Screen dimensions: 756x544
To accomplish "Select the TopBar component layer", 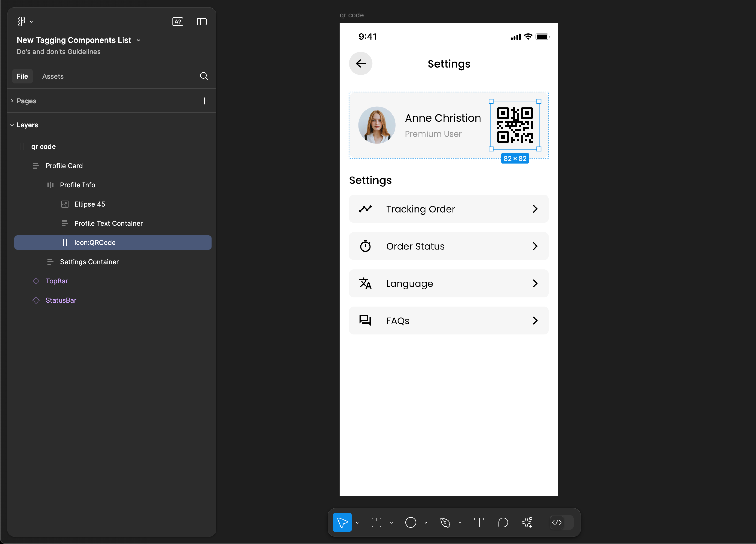I will 113,281.
